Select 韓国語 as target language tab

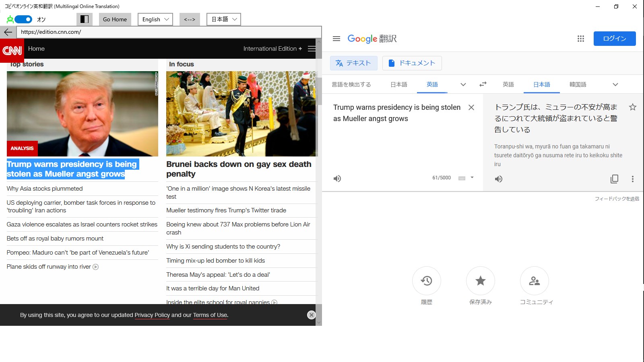click(x=578, y=84)
